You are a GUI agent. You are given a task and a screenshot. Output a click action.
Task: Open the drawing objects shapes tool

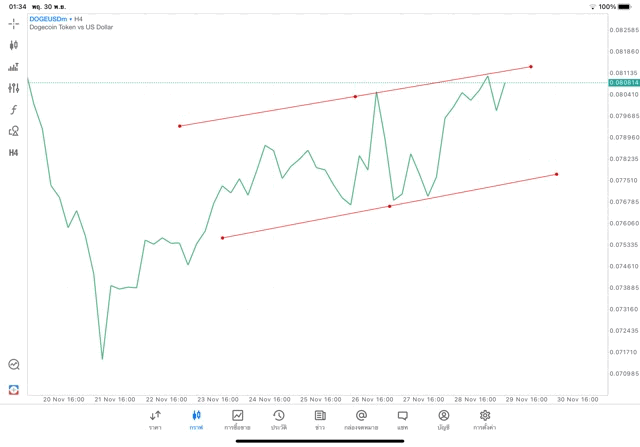[x=14, y=131]
